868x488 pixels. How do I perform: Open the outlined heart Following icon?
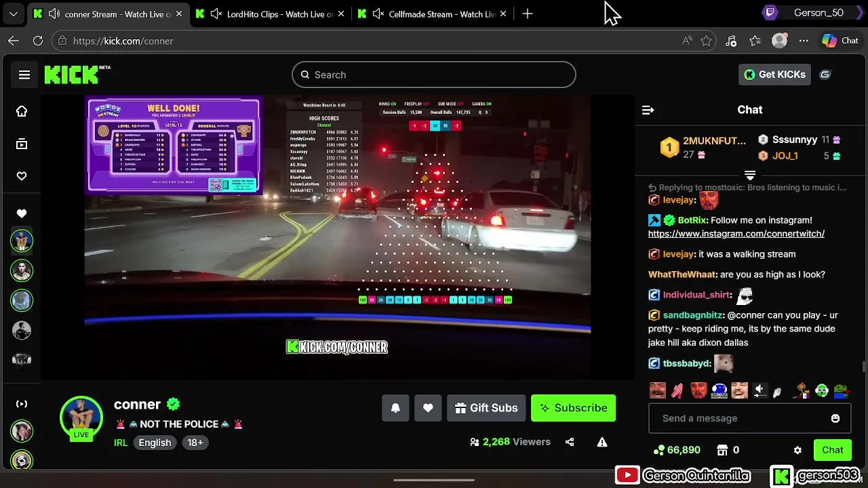(x=22, y=176)
